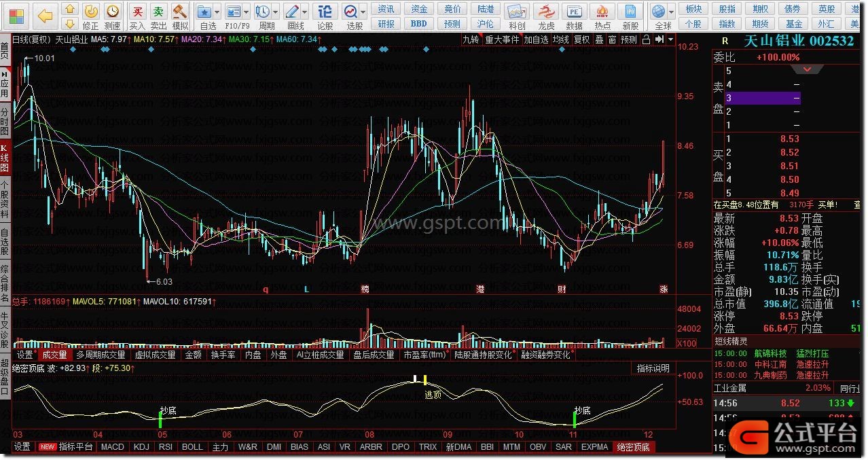This screenshot has width=868, height=460.
Task: Select the K线图 side tab
Action: [x=5, y=158]
